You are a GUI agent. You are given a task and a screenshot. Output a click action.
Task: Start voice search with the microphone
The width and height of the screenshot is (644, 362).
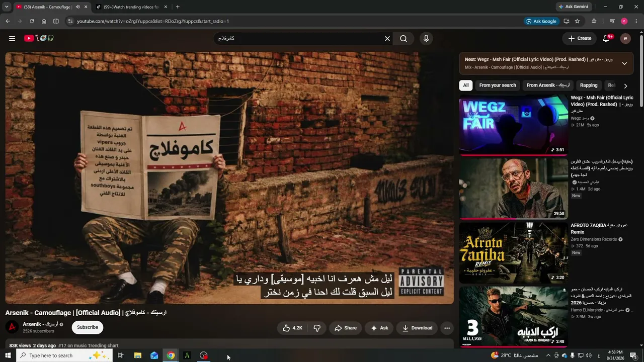tap(426, 38)
